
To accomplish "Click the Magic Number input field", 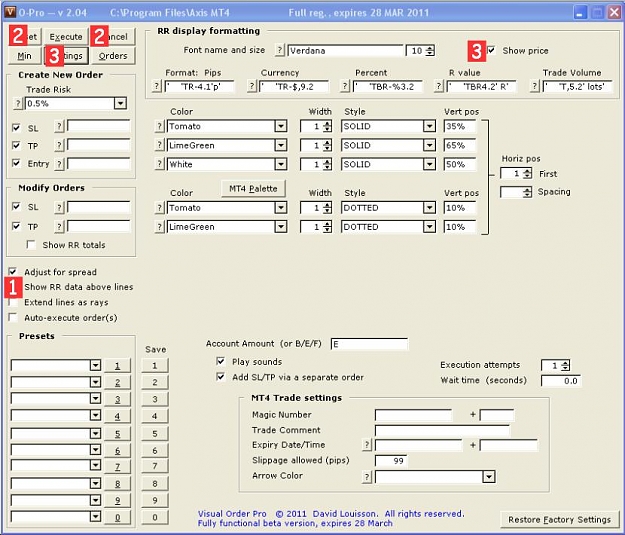I will [413, 415].
